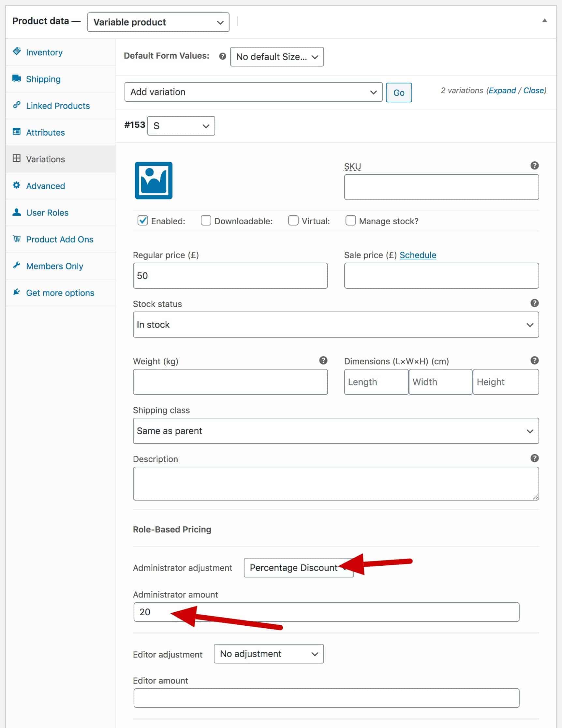Click the Attributes list icon
Viewport: 562px width, 728px height.
(x=17, y=132)
